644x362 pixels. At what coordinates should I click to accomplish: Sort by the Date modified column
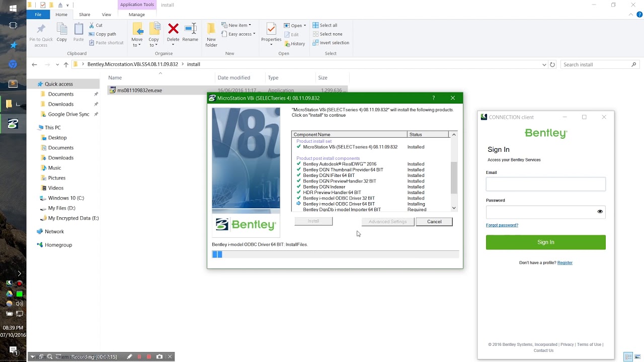point(233,78)
